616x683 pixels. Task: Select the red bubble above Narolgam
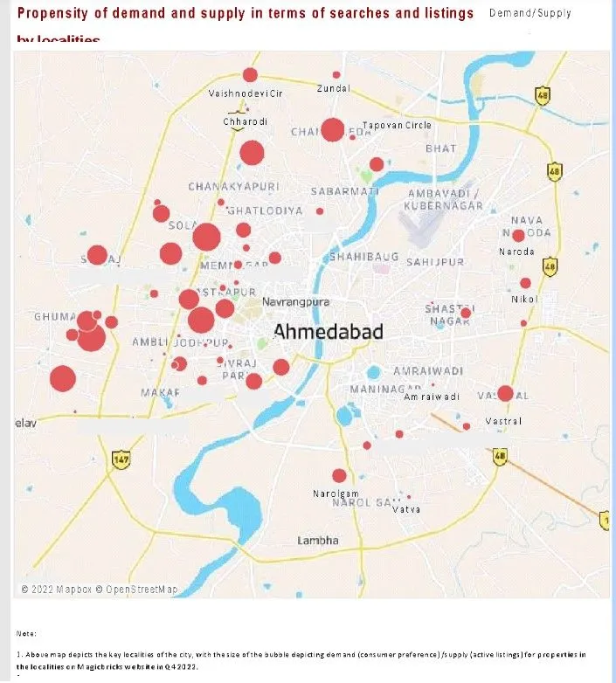coord(339,475)
